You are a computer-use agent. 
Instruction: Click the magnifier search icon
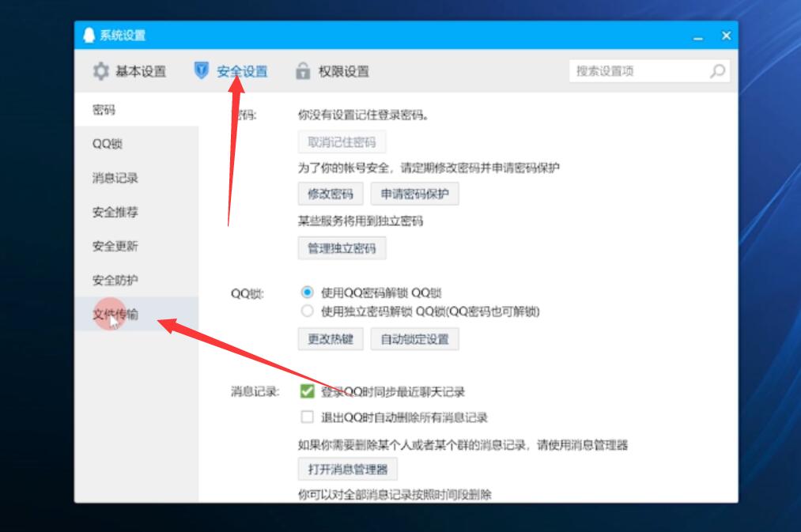pyautogui.click(x=717, y=71)
